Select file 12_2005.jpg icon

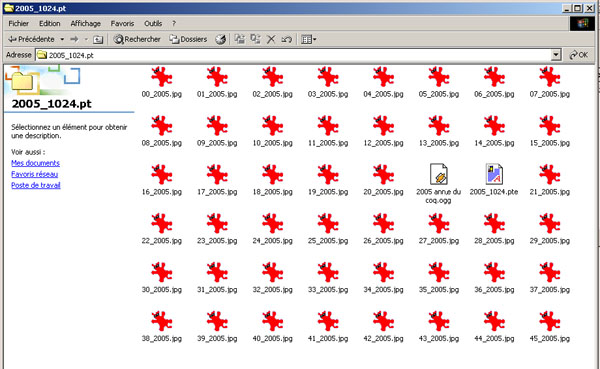(383, 125)
